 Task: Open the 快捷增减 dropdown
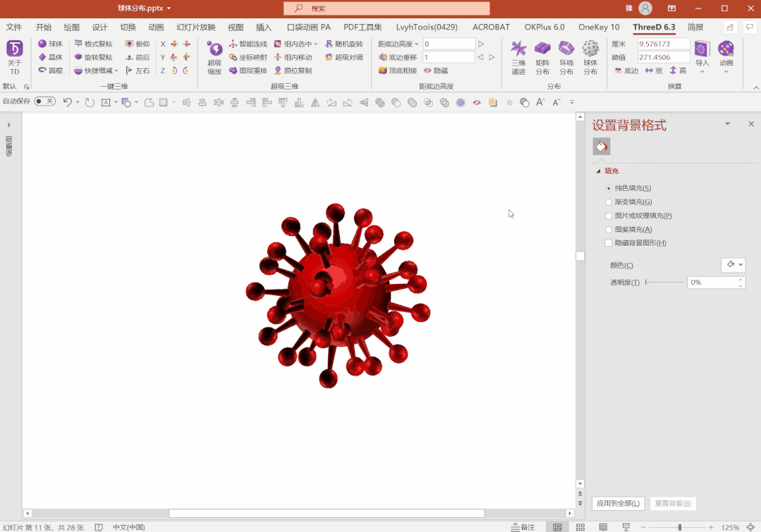(x=116, y=70)
